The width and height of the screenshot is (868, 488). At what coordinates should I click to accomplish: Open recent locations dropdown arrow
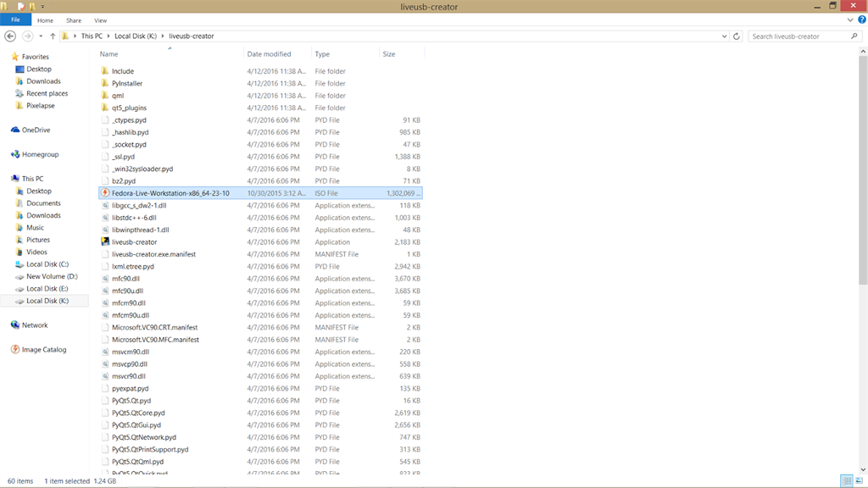[41, 36]
